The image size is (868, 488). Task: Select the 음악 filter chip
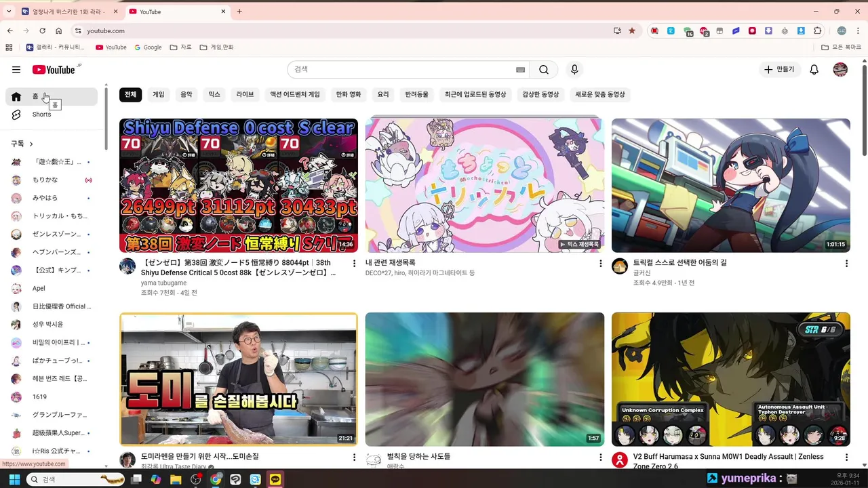186,95
